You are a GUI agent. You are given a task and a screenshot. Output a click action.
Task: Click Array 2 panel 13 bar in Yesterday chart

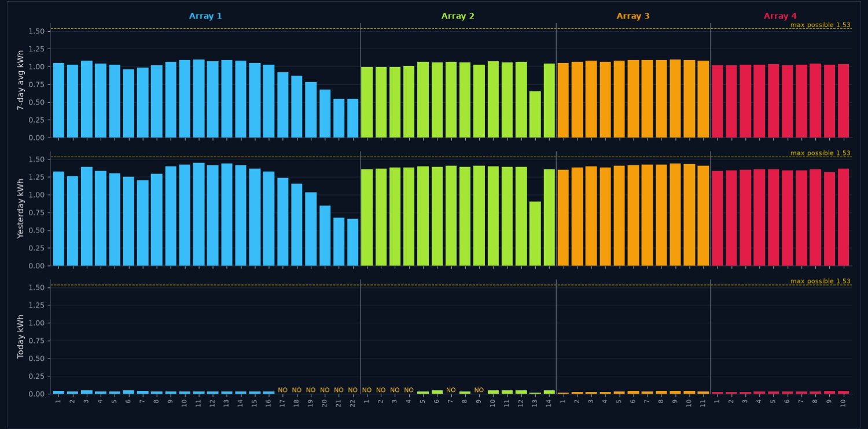pyautogui.click(x=535, y=234)
